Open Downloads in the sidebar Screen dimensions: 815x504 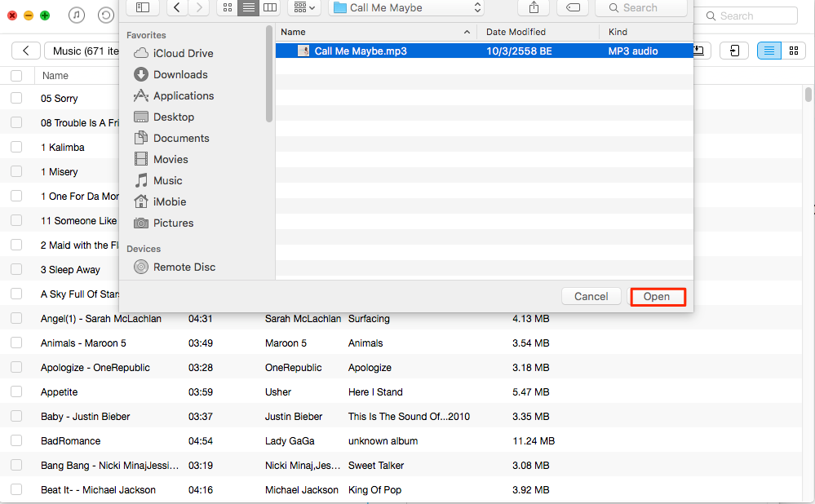pyautogui.click(x=171, y=74)
